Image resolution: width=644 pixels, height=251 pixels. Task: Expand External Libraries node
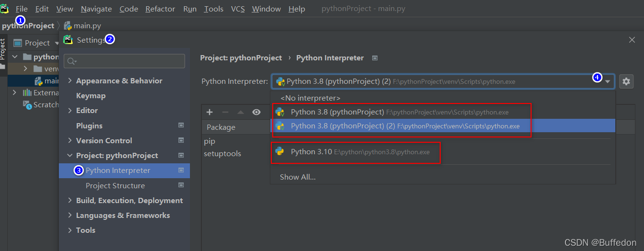(14, 92)
